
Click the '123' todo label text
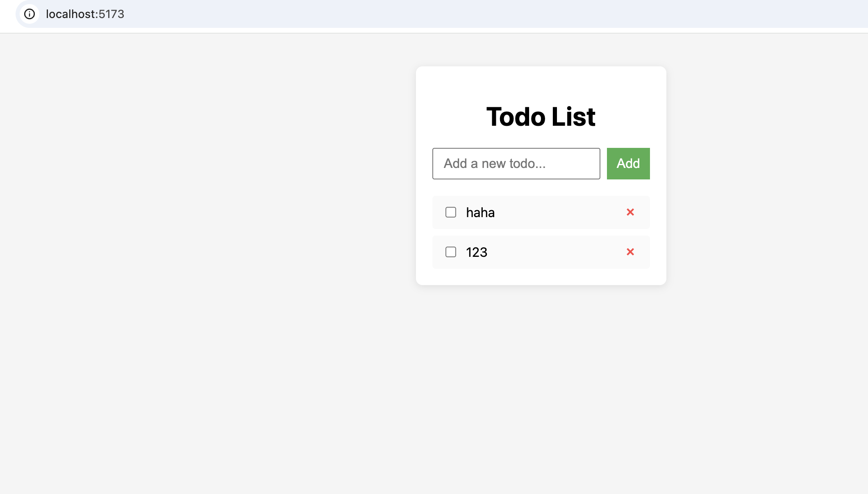pos(477,252)
